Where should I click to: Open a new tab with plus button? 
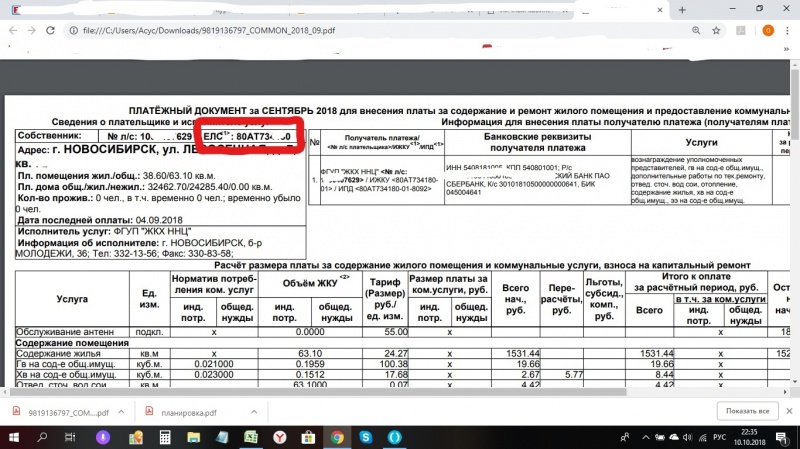(x=682, y=10)
